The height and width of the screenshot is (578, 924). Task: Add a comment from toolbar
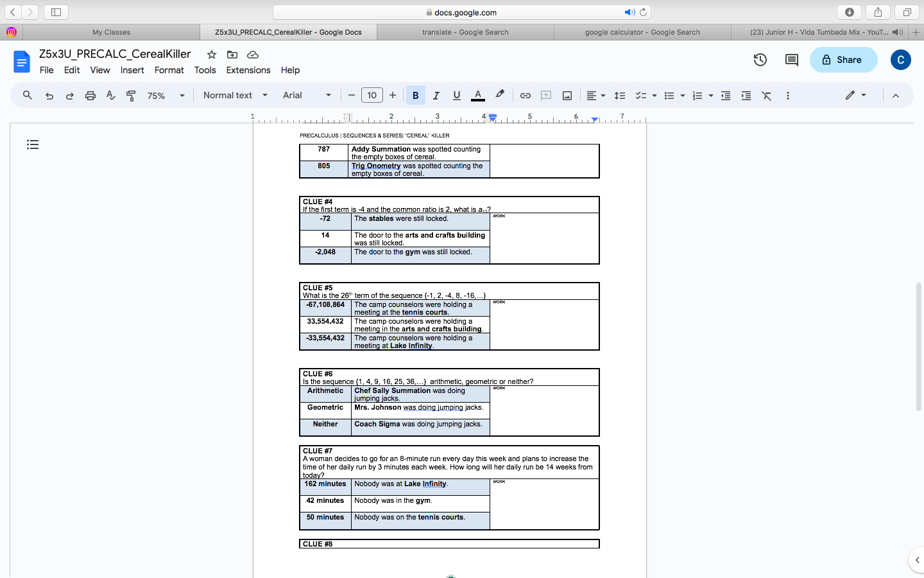tap(546, 96)
